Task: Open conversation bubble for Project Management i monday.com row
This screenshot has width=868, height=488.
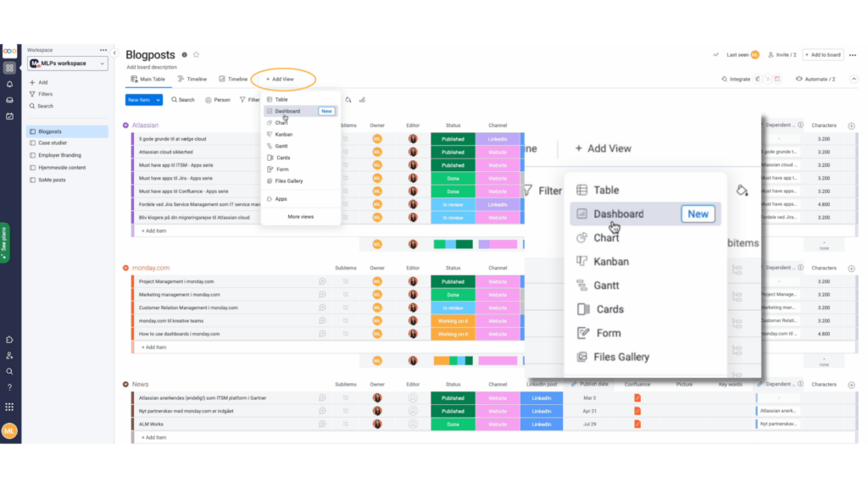Action: pyautogui.click(x=322, y=281)
